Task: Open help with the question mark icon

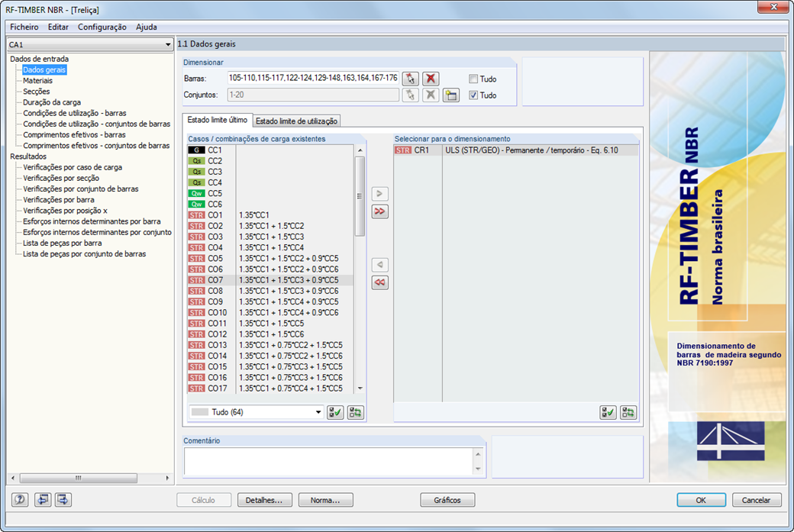Action: [20, 500]
